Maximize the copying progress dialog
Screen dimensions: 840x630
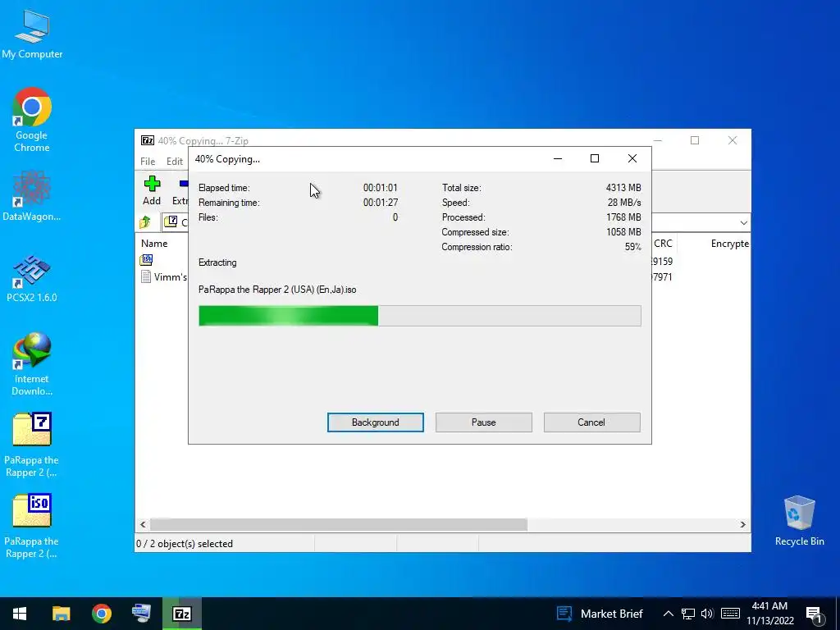pos(594,158)
